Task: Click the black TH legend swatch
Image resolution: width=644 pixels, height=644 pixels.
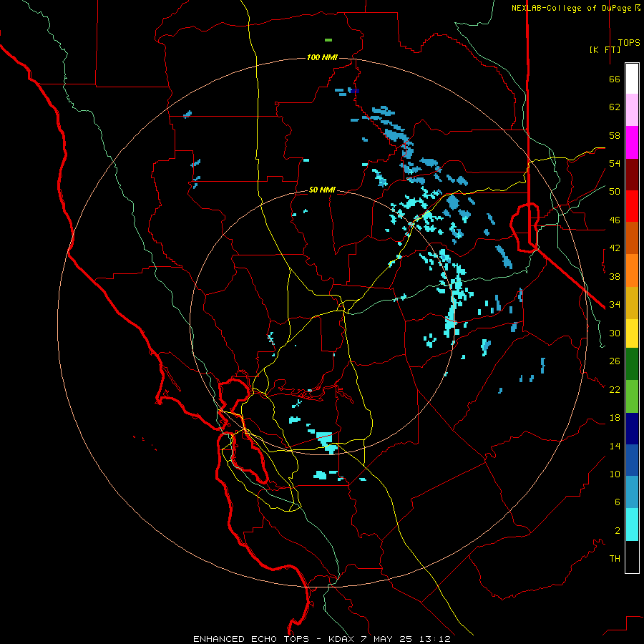Action: point(632,557)
